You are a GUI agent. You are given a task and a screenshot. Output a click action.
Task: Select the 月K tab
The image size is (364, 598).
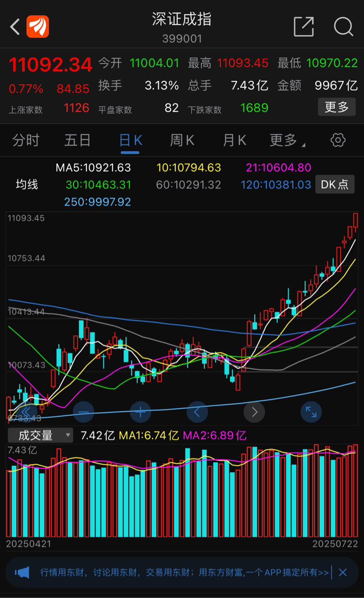pyautogui.click(x=234, y=140)
